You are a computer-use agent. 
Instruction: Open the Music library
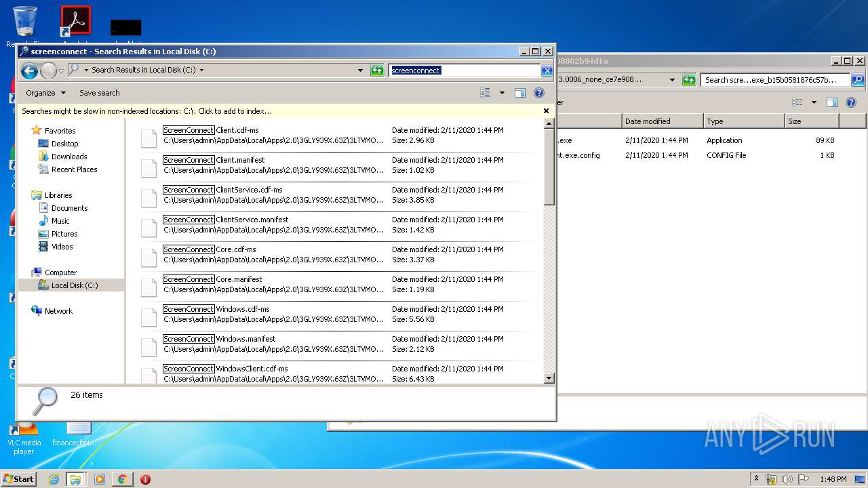(x=60, y=220)
